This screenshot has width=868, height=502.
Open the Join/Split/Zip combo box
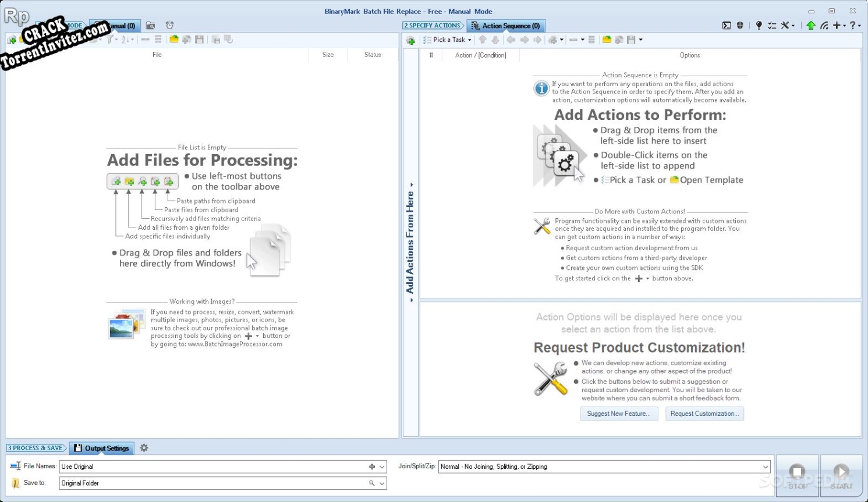[x=604, y=467]
